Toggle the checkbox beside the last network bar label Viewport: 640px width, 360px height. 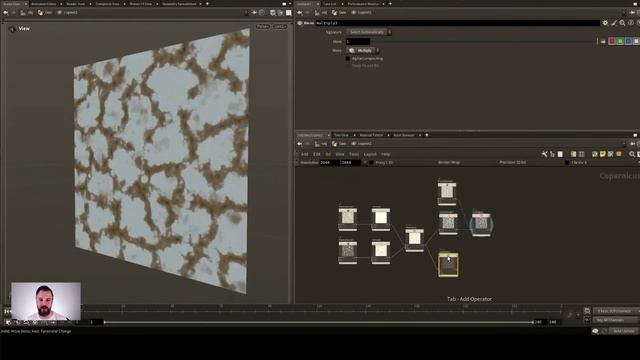point(567,162)
